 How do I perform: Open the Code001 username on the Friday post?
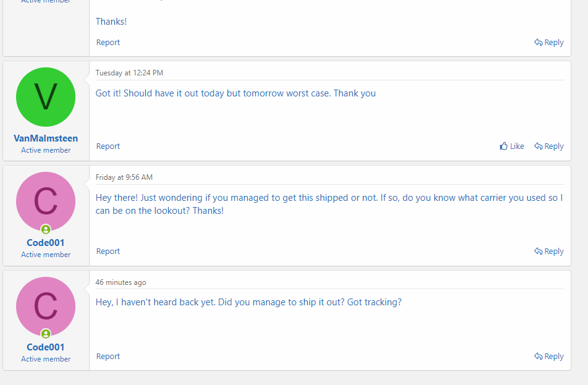[46, 243]
